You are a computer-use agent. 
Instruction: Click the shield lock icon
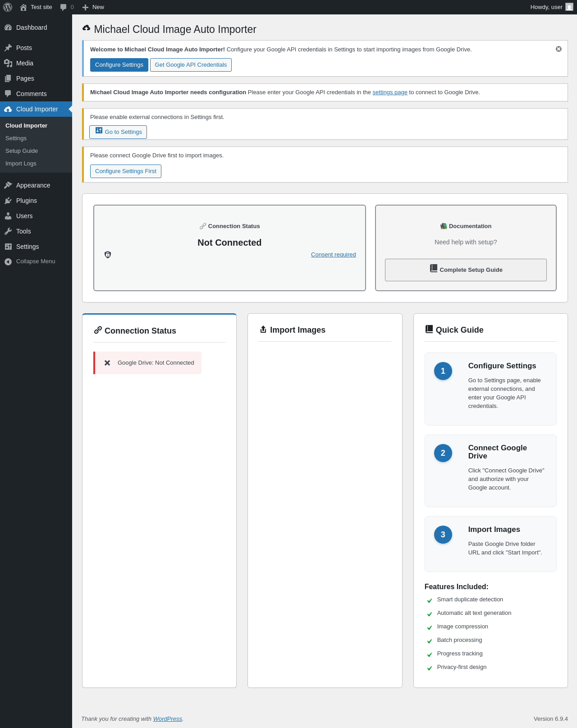click(x=108, y=255)
